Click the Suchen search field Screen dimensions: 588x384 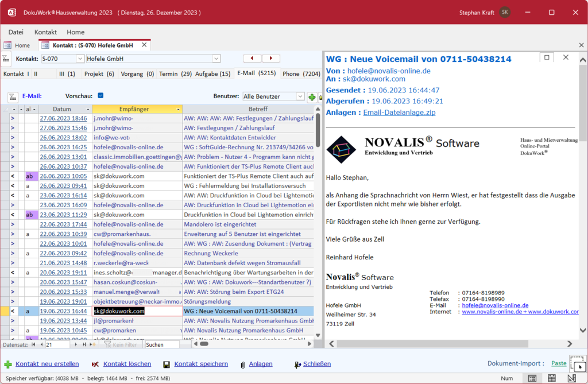[161, 344]
